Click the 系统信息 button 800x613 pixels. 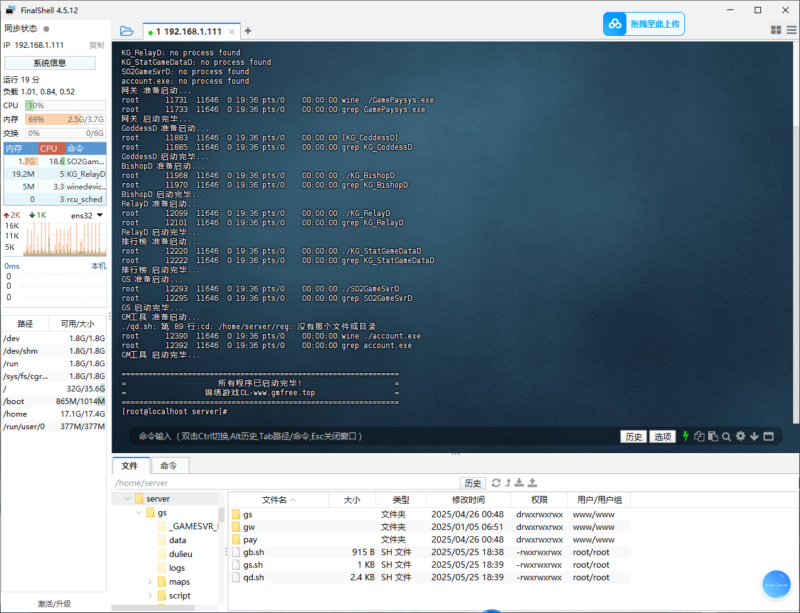point(50,63)
